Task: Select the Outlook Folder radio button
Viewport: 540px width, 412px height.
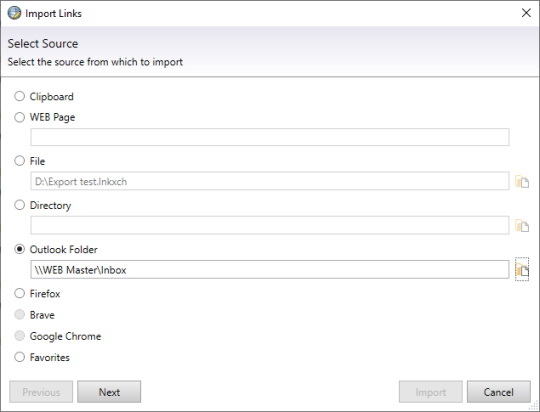Action: [20, 249]
